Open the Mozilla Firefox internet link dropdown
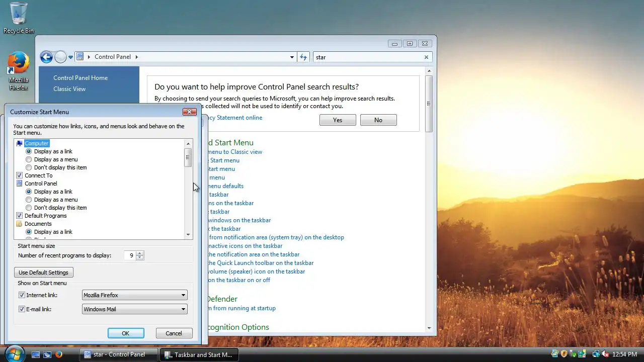Viewport: 644px width, 362px height. [x=135, y=295]
